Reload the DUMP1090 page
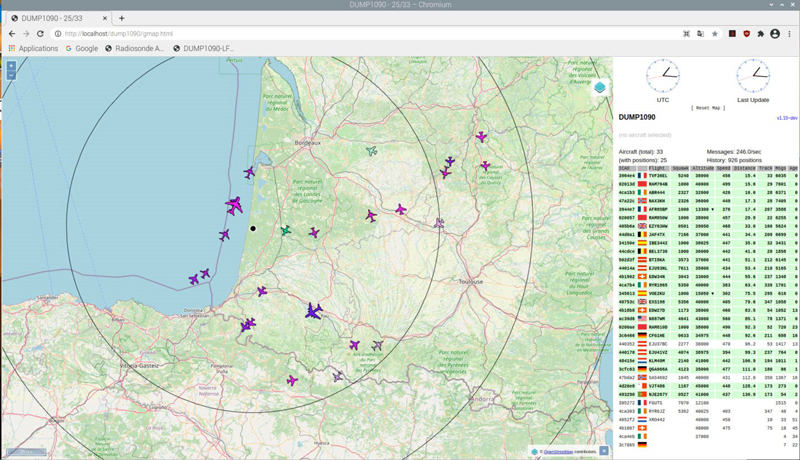This screenshot has height=460, width=800. click(x=40, y=34)
